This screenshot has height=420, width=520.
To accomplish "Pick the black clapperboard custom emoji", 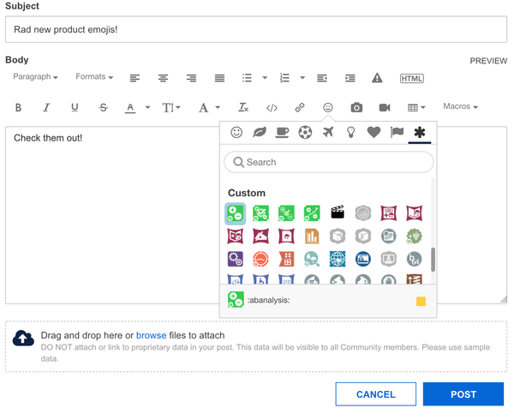I will click(x=338, y=213).
